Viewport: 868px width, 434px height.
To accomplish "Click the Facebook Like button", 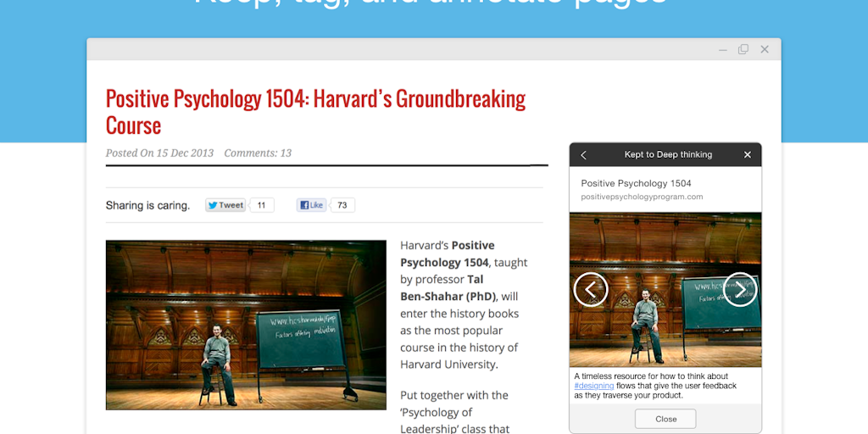I will [x=312, y=205].
